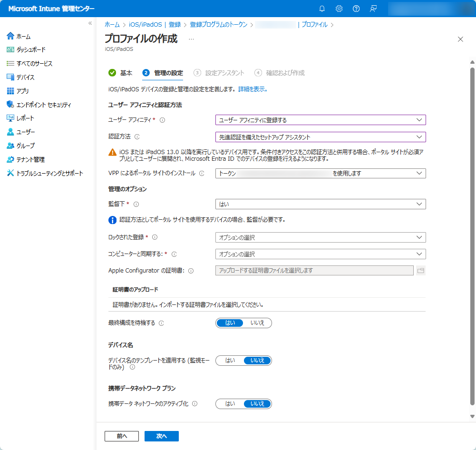Click the ホーム home icon in sidebar
476x450 pixels.
tap(10, 36)
